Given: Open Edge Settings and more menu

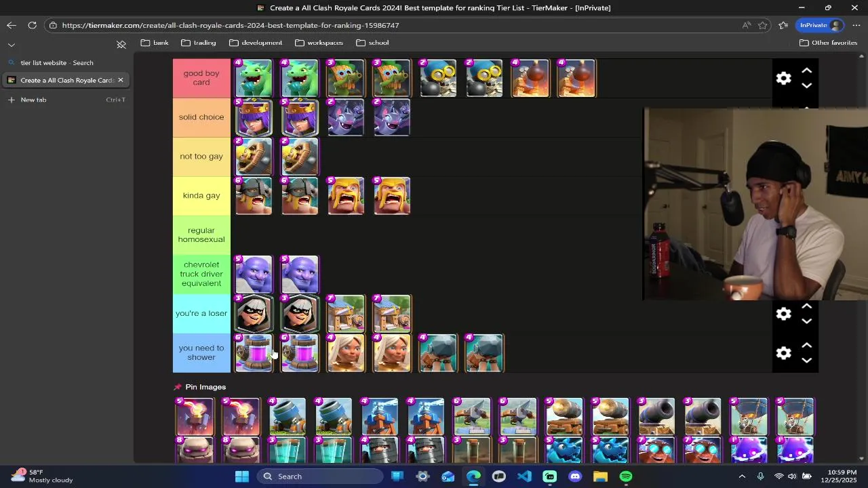Looking at the screenshot, I should point(856,25).
